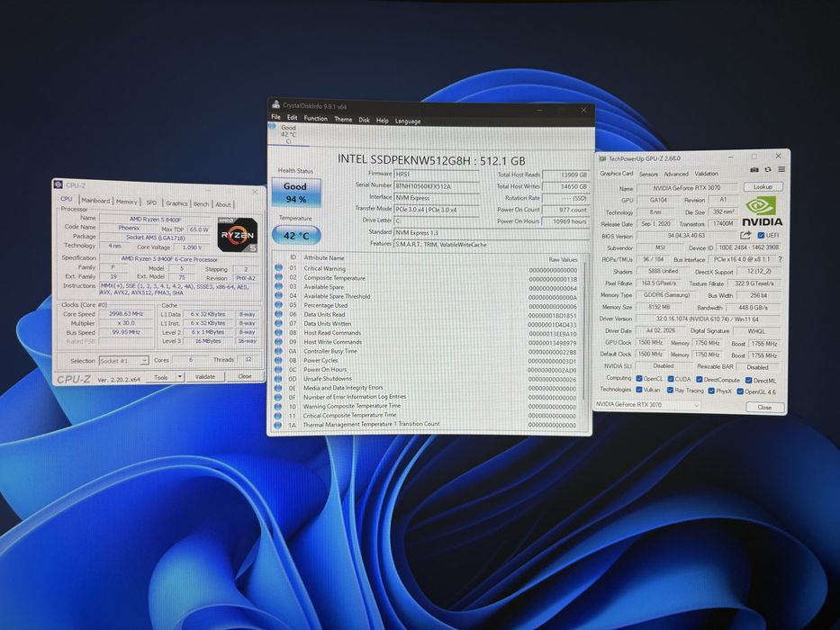Click the Bus Interface question mark in GPU-Z
The height and width of the screenshot is (630, 840).
780,259
